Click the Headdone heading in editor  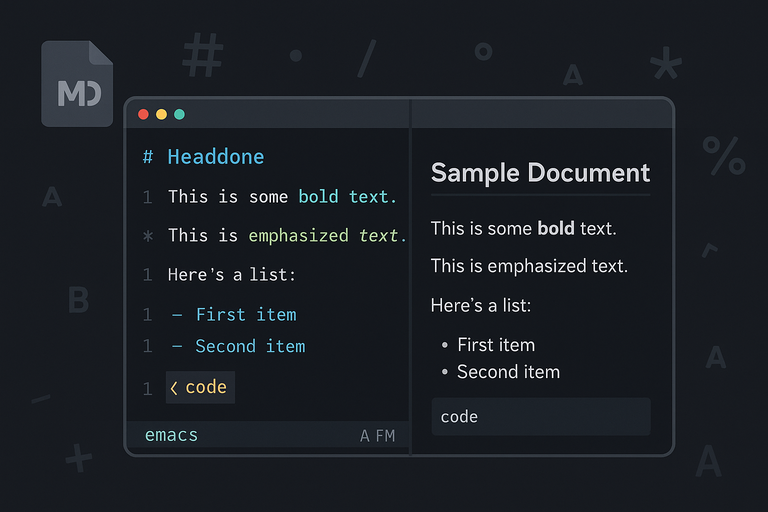pos(216,157)
